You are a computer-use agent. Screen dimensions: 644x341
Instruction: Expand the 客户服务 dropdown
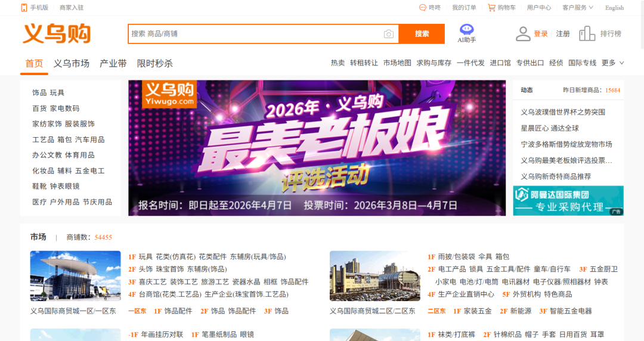point(577,7)
